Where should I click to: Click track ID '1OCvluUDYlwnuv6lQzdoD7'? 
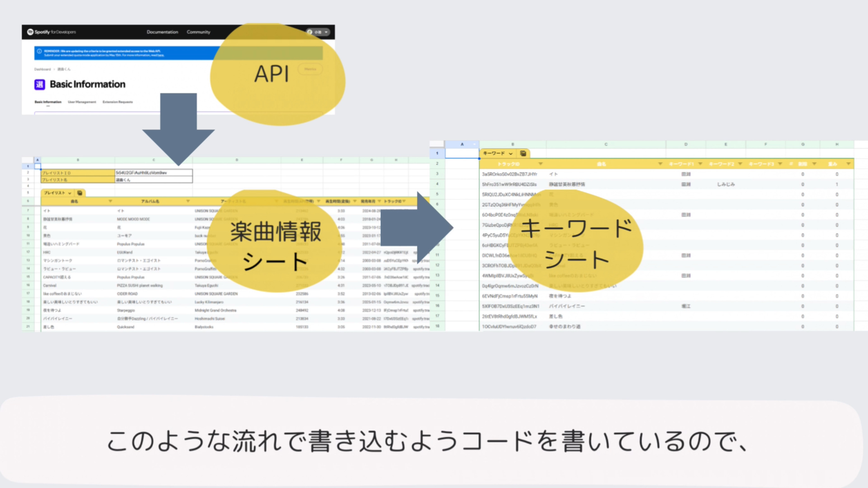509,326
